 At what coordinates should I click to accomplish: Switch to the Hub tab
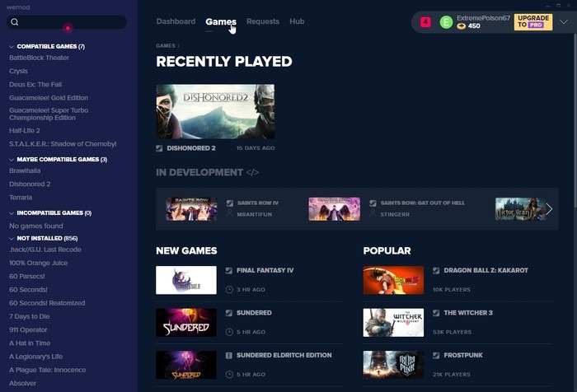(297, 21)
